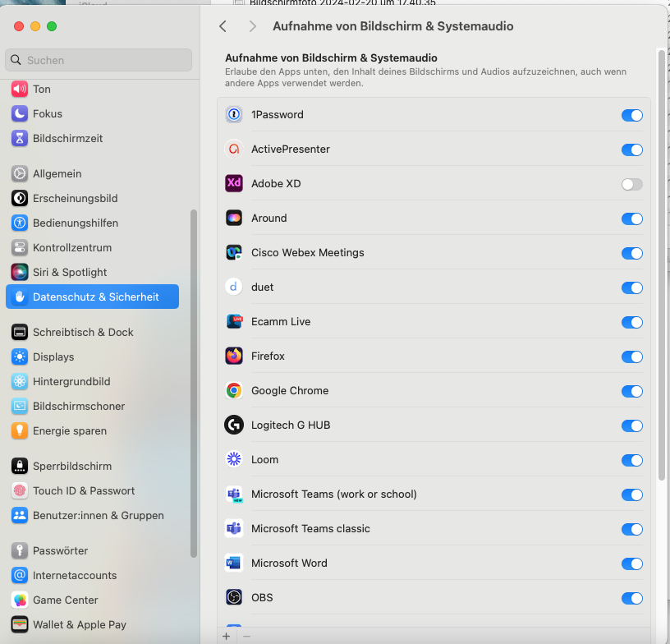The height and width of the screenshot is (644, 670).
Task: Toggle Cisco Webex Meetings permission switch
Action: (x=632, y=254)
